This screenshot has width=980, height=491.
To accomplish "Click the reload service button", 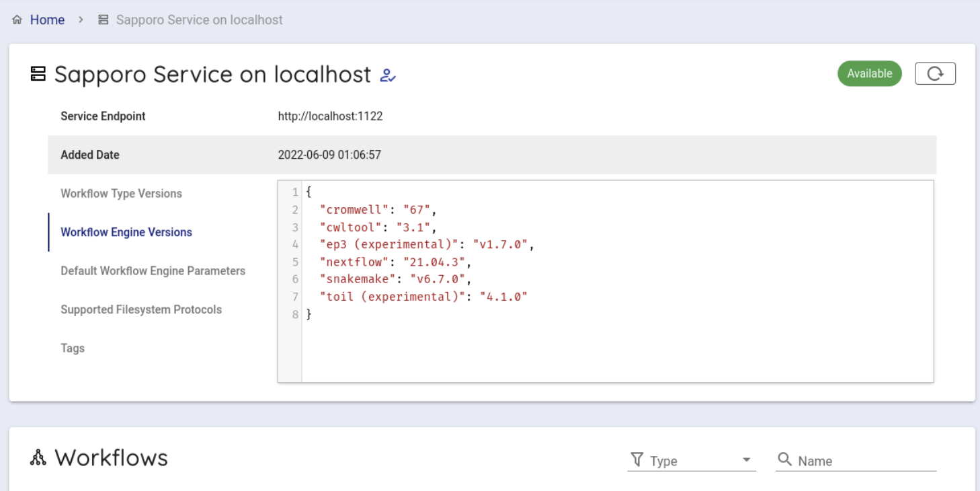I will (x=935, y=74).
